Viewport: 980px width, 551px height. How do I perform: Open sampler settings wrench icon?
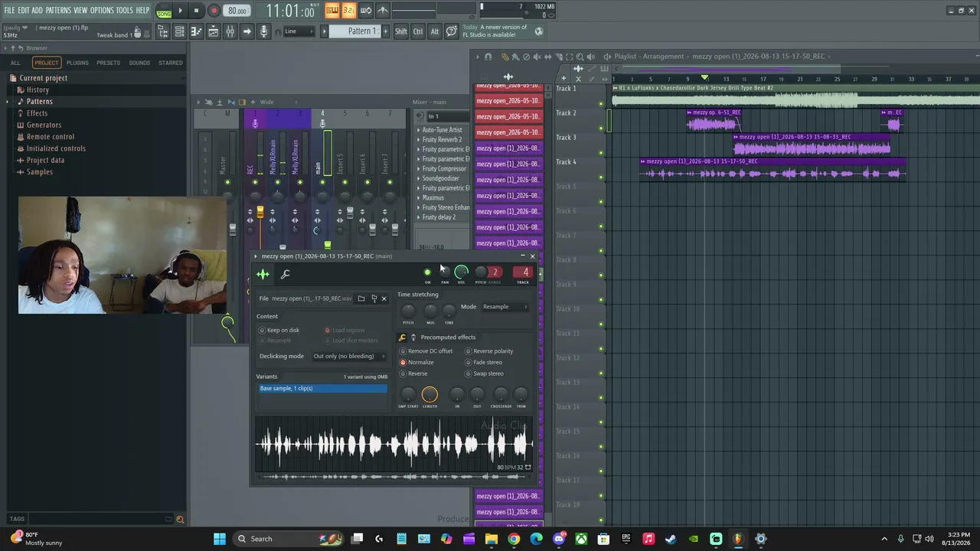[x=286, y=274]
